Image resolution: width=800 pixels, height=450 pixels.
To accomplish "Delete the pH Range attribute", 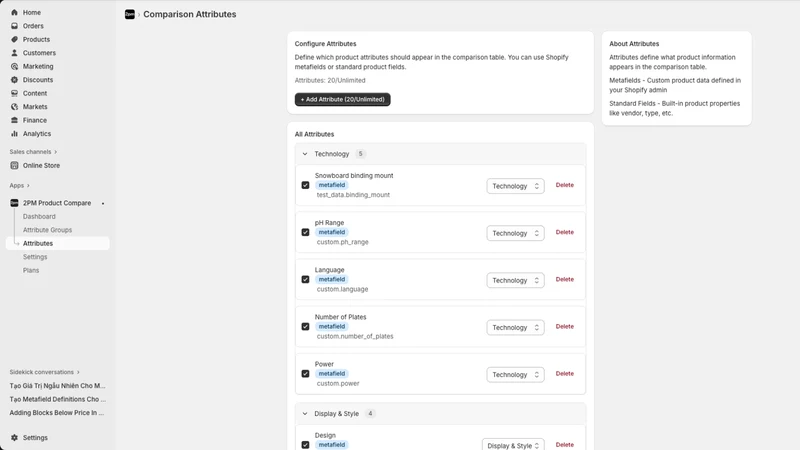I will click(564, 232).
